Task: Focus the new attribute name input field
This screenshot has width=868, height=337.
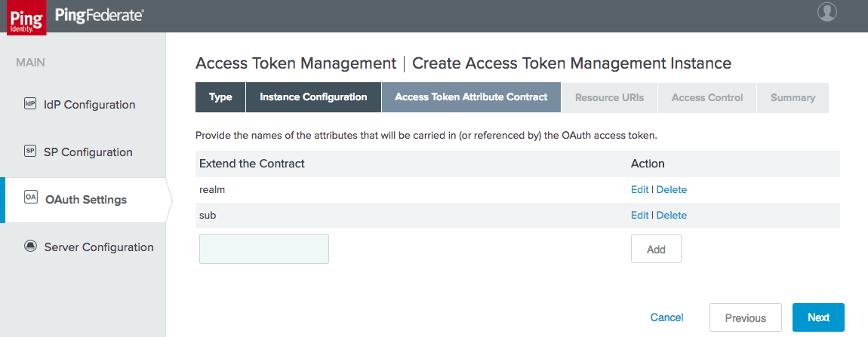Action: tap(264, 249)
